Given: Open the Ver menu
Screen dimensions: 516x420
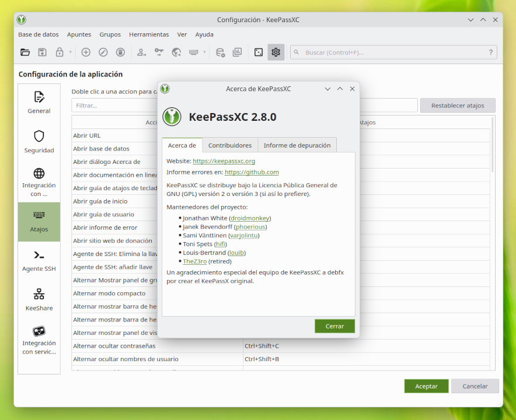Looking at the screenshot, I should (182, 34).
